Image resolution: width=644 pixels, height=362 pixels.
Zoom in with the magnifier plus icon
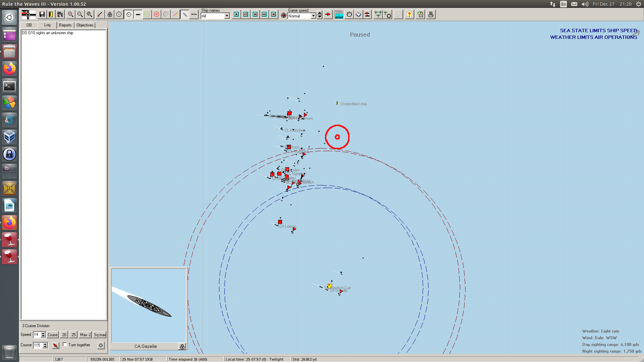tap(70, 14)
